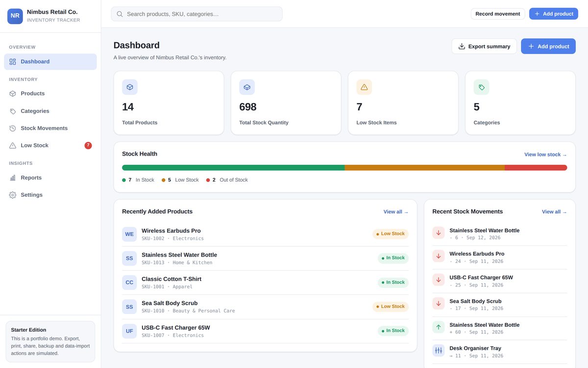Click the 'SKU-1002 · Electronics' text
The image size is (588, 368).
click(x=172, y=238)
